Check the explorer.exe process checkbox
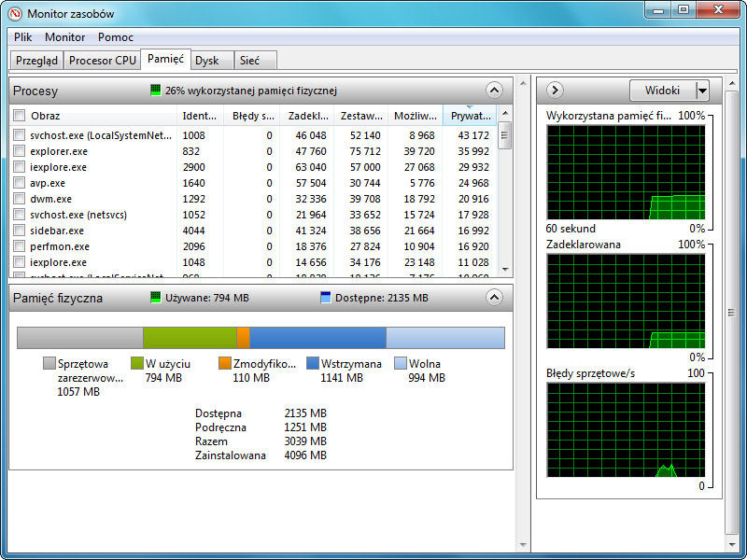The width and height of the screenshot is (747, 560). (19, 151)
